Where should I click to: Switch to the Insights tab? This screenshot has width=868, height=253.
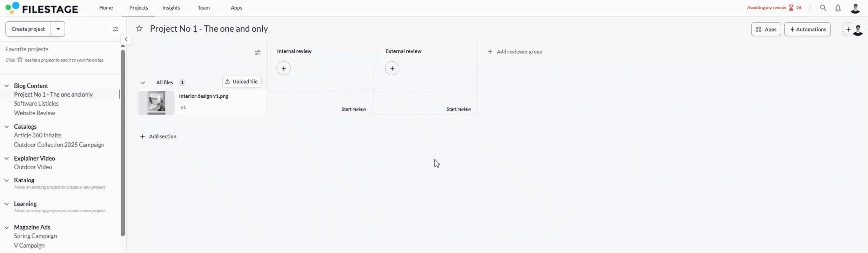pos(171,8)
